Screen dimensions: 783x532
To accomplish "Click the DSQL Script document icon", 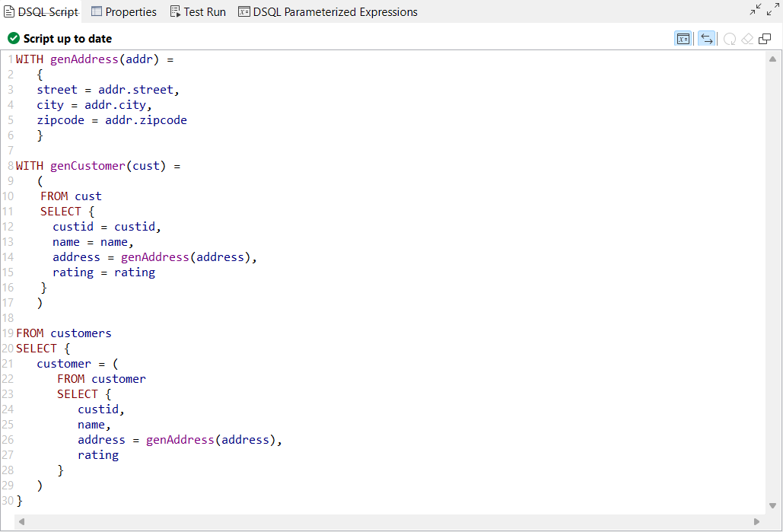I will pos(11,11).
